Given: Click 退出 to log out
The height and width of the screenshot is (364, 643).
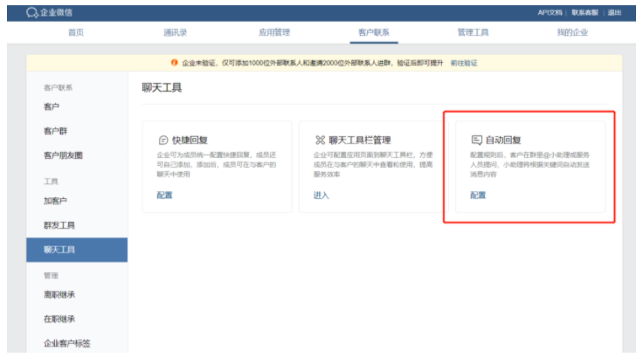Looking at the screenshot, I should point(614,13).
